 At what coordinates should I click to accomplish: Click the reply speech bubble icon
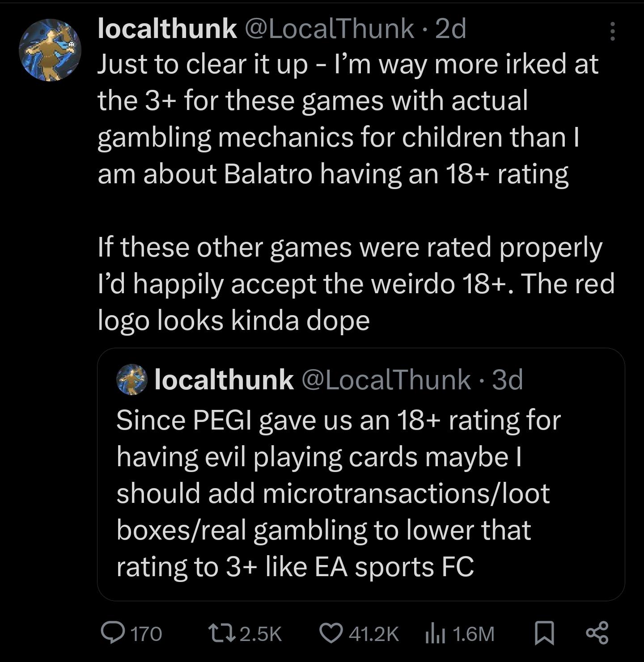pos(114,633)
